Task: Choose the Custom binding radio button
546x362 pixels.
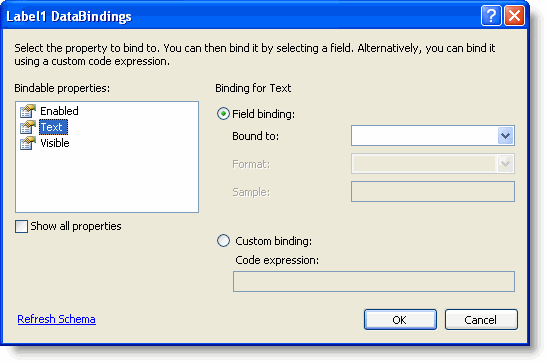Action: tap(223, 241)
